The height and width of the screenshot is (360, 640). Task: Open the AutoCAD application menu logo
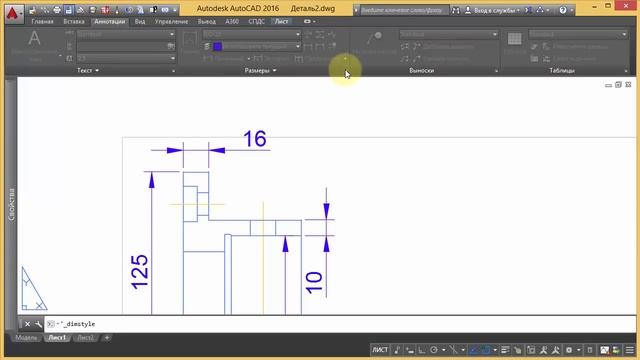click(x=13, y=13)
